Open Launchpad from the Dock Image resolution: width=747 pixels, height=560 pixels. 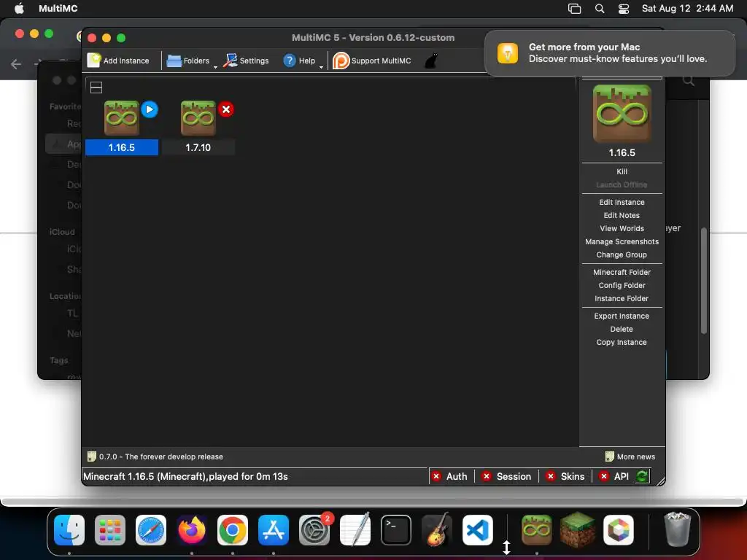click(x=110, y=530)
